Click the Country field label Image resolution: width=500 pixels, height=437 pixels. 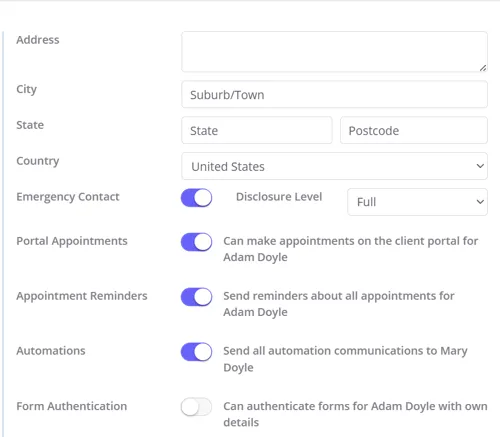click(38, 161)
